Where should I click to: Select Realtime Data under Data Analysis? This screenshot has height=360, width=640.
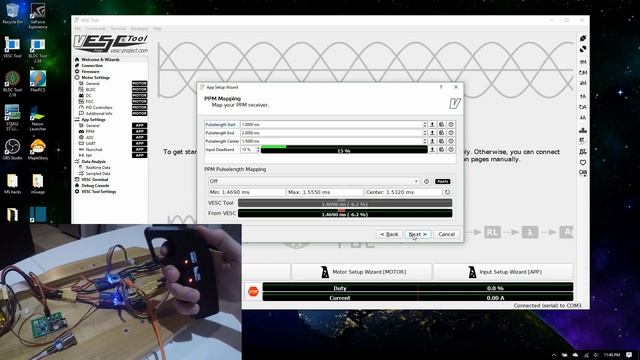(x=98, y=167)
